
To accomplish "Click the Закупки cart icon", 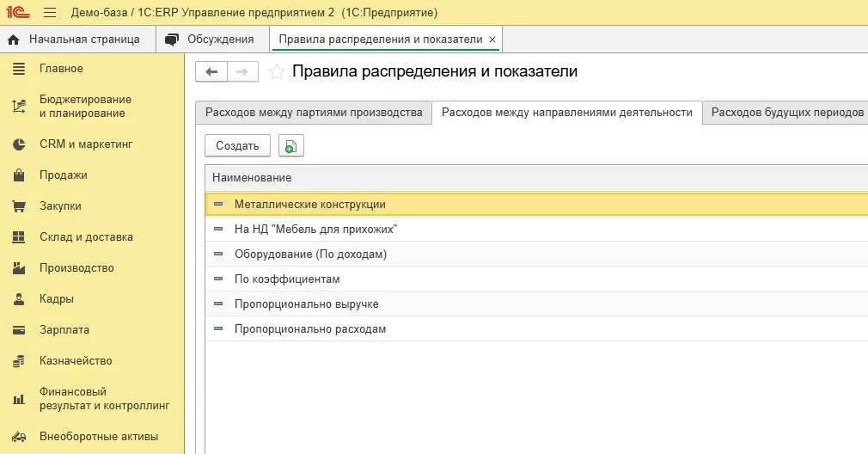I will tap(19, 206).
